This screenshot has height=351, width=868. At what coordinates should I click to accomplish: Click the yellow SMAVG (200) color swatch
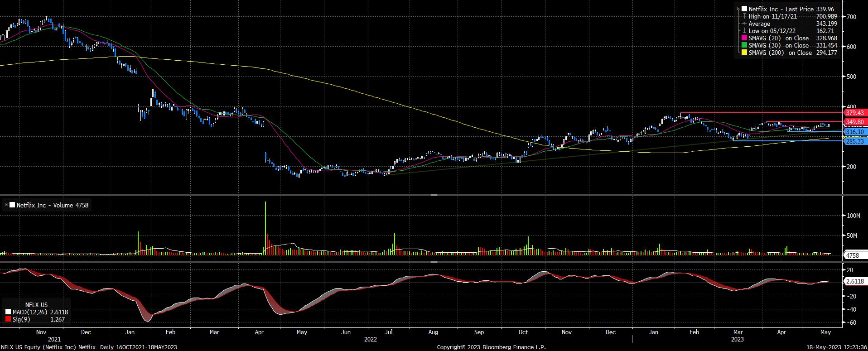point(745,53)
